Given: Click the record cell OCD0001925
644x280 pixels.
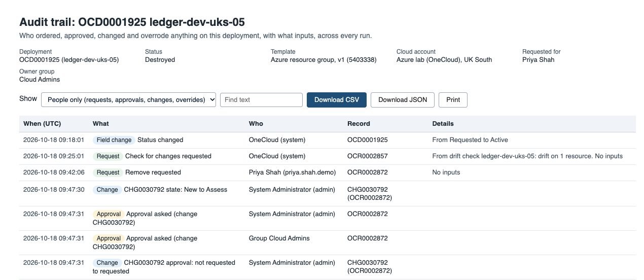Looking at the screenshot, I should point(368,140).
